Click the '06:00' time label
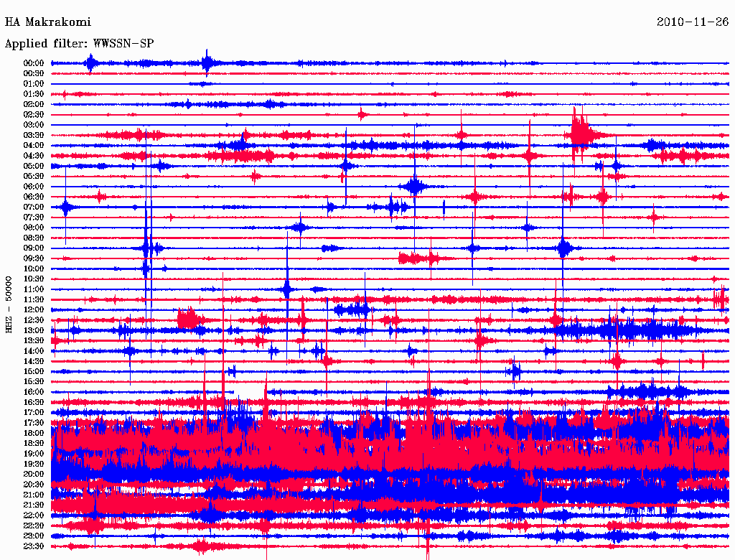The height and width of the screenshot is (560, 735). [x=34, y=186]
